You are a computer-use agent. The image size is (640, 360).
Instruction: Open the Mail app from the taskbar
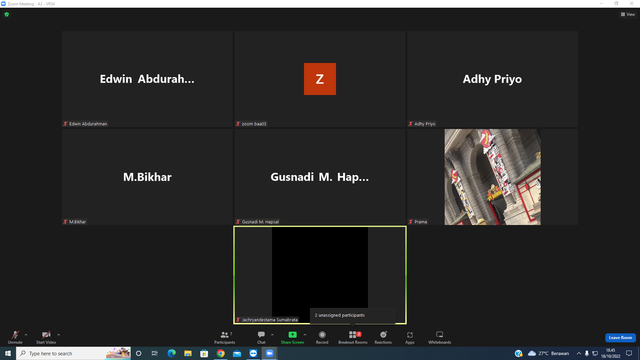tap(237, 353)
